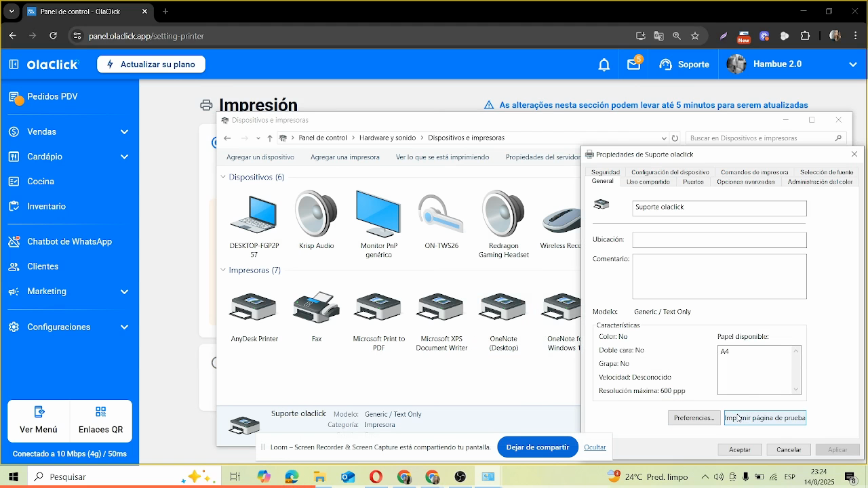
Task: Expand the Configuraciones menu
Action: pos(69,327)
